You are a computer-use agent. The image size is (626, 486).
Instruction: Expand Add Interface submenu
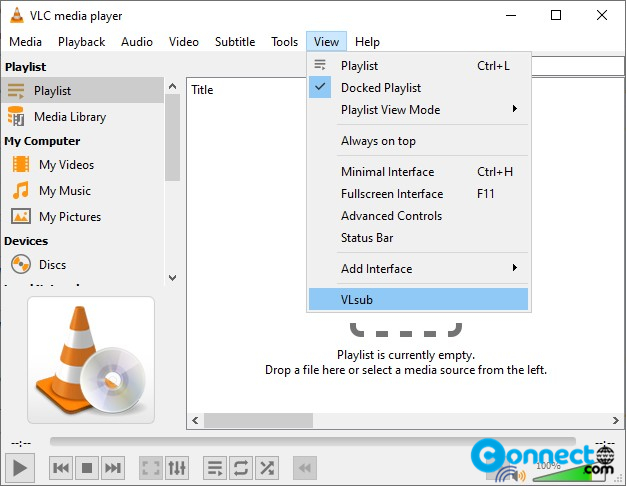point(418,268)
